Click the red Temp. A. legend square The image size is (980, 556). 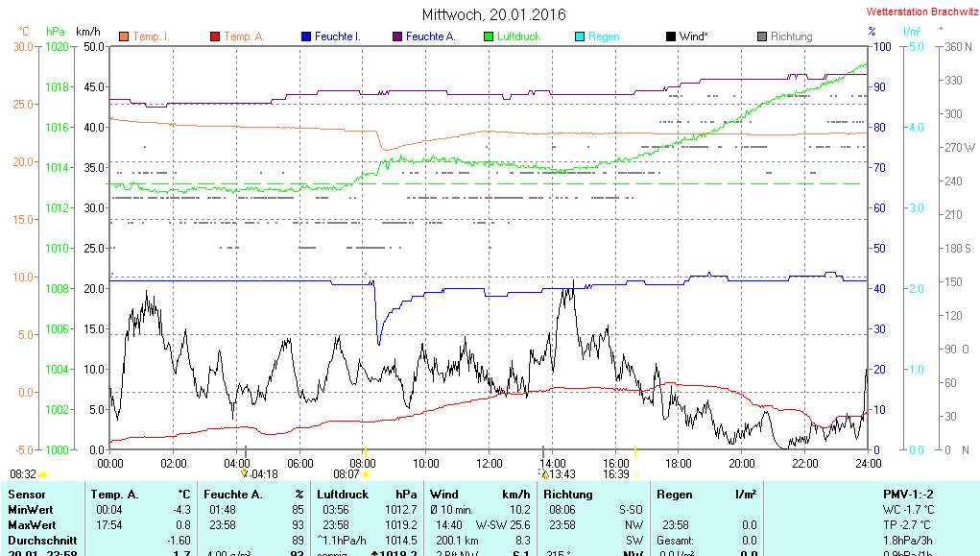pyautogui.click(x=215, y=36)
